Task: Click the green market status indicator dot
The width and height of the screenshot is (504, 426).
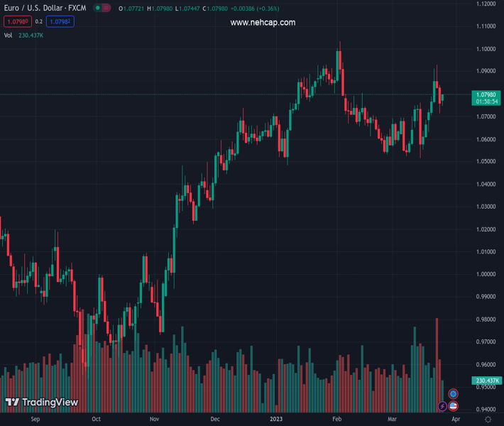Action: click(97, 9)
